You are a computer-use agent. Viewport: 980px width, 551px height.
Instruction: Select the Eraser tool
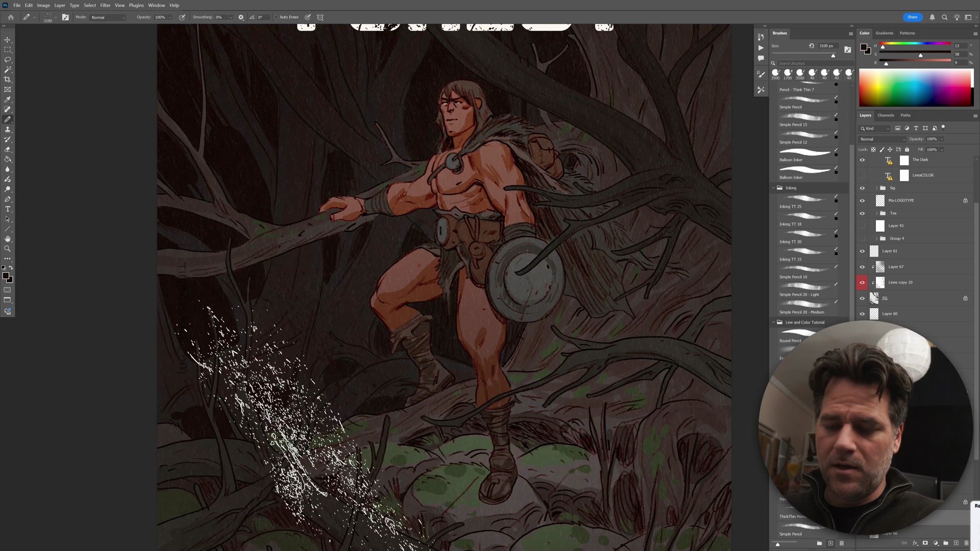click(8, 149)
